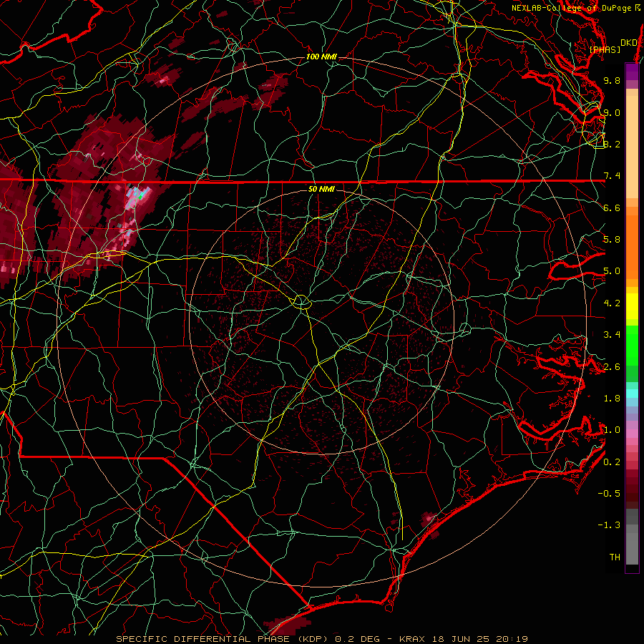Click the 9.0 scale value
Viewport: 644px width, 644px height.
point(612,112)
